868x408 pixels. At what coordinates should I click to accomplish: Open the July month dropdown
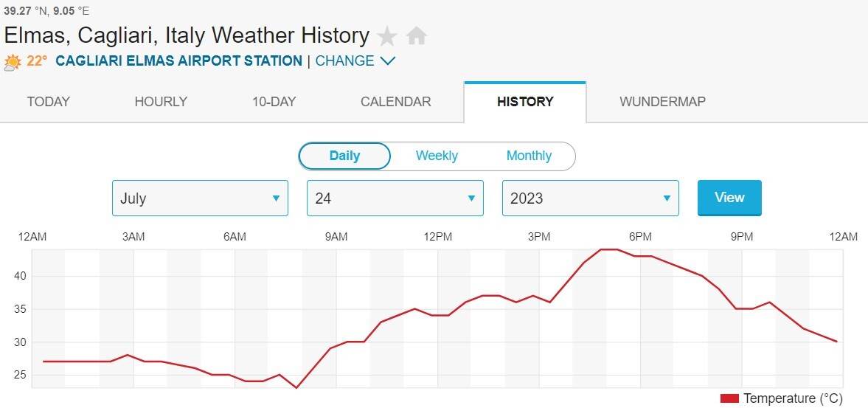[x=200, y=198]
